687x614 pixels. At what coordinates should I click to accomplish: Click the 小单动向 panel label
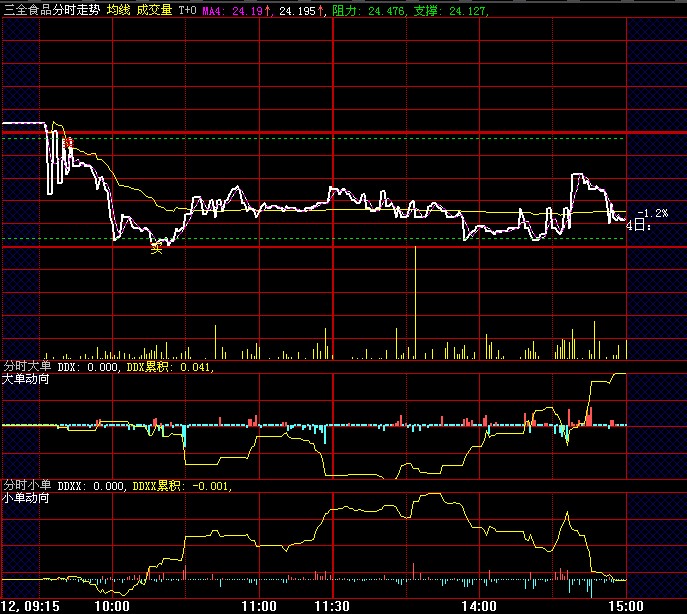(26, 498)
